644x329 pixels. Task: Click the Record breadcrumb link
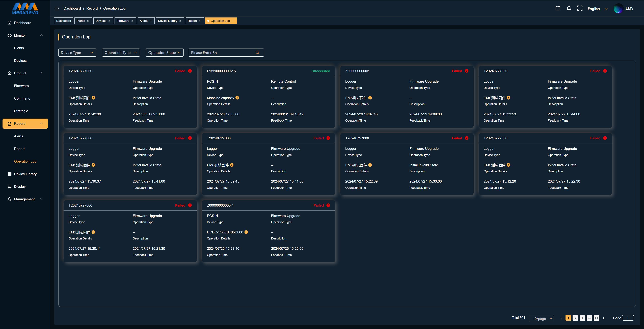click(x=92, y=8)
